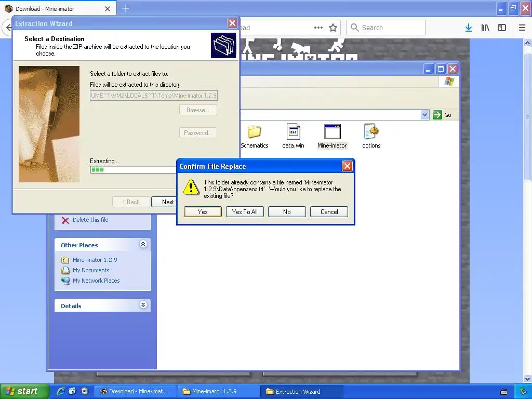Open Firefox library icon
This screenshot has width=532, height=399.
485,28
